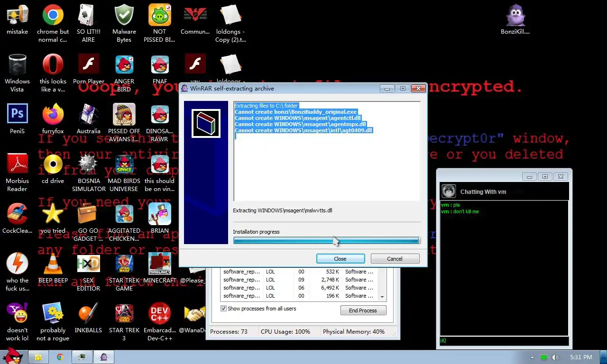
Task: Open the furryfox Firefox icon
Action: click(x=53, y=119)
